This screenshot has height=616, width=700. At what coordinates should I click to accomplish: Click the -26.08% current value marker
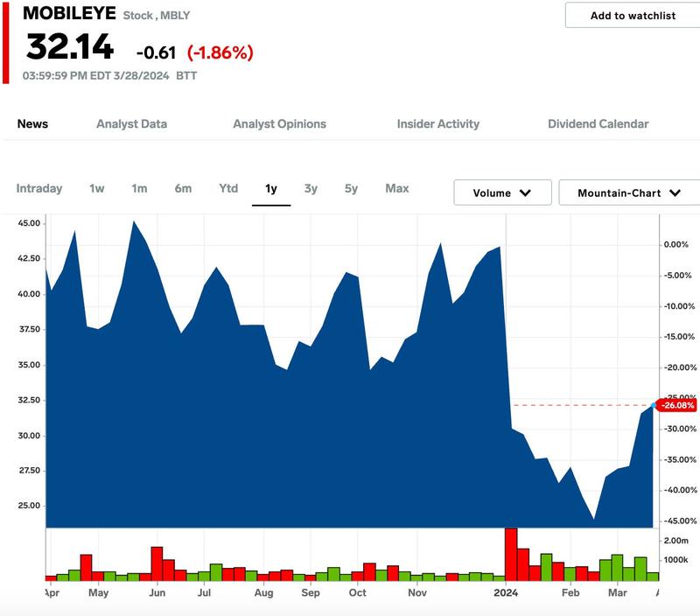(677, 405)
